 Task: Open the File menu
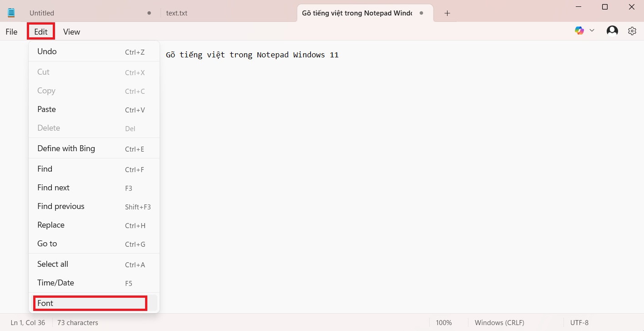[x=11, y=31]
